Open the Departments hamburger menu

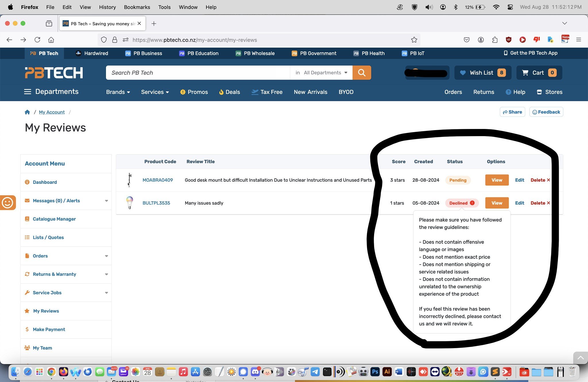(x=51, y=92)
